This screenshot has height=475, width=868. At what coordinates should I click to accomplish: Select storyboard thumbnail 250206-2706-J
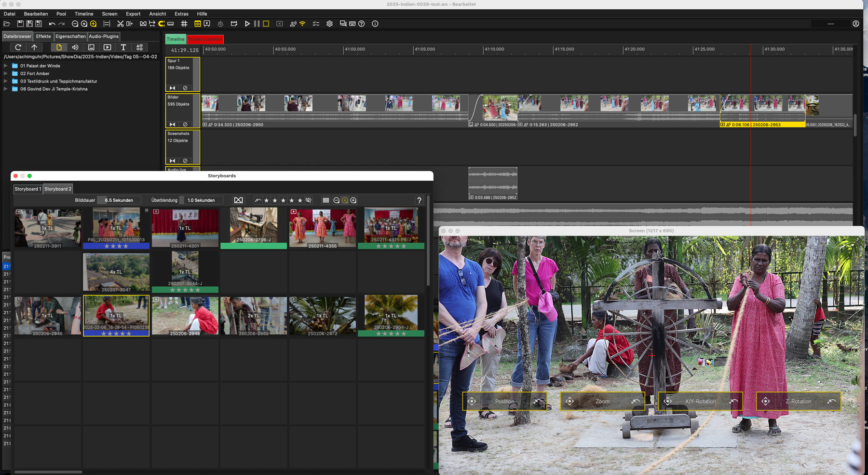pos(254,228)
